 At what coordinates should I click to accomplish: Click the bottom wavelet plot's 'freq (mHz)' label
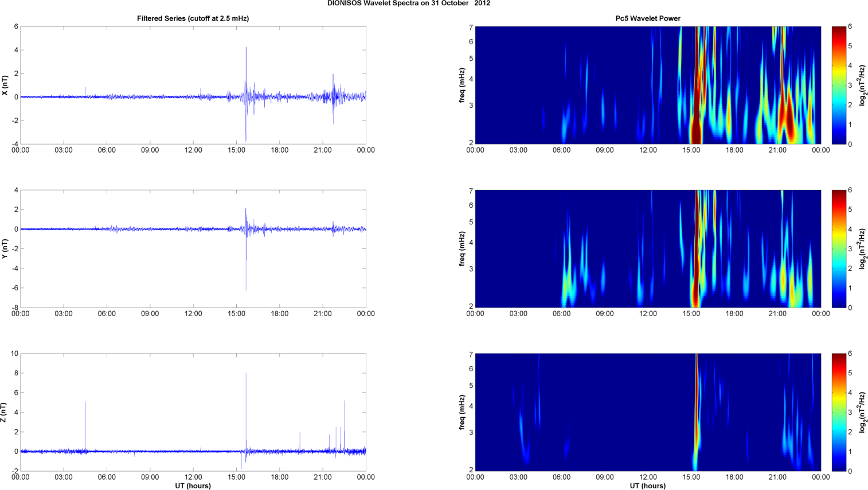click(x=462, y=413)
